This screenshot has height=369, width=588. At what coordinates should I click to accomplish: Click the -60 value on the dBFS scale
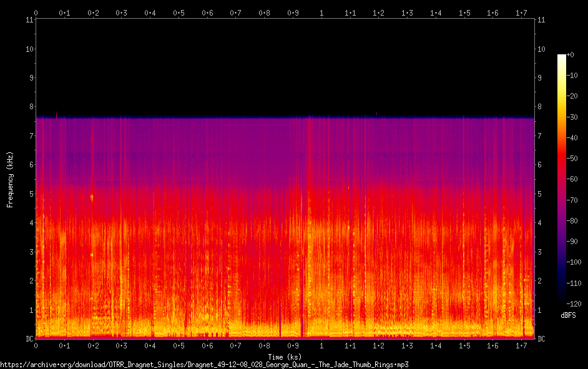(x=574, y=179)
